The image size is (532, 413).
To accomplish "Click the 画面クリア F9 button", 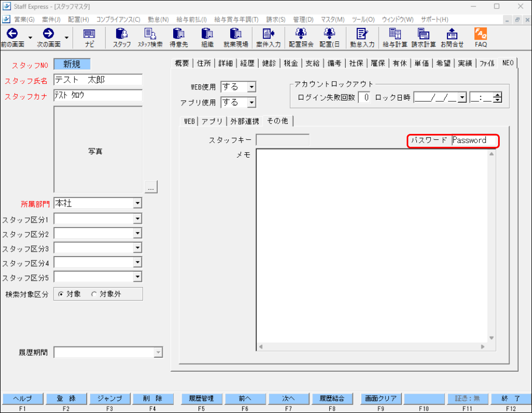I will pos(381,398).
